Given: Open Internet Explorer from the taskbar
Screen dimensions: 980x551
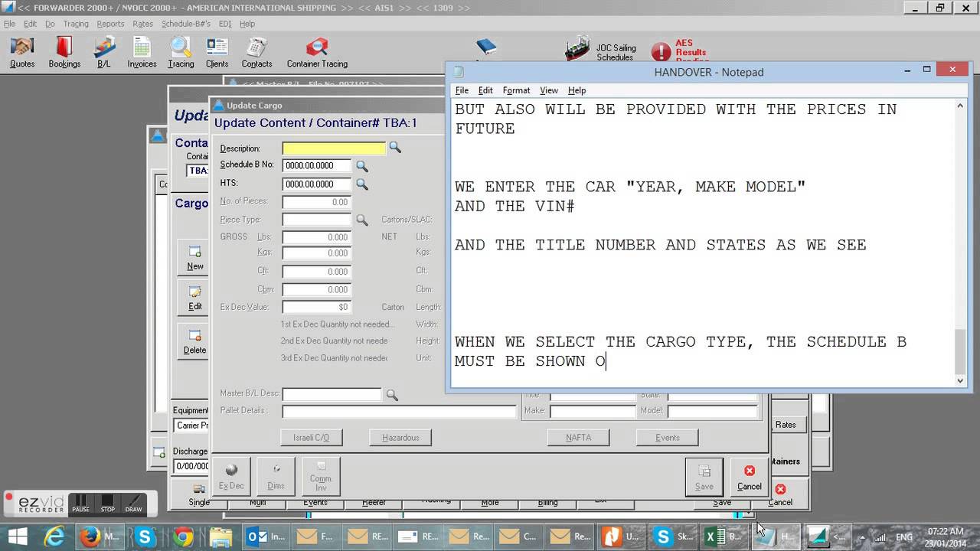Looking at the screenshot, I should 55,536.
